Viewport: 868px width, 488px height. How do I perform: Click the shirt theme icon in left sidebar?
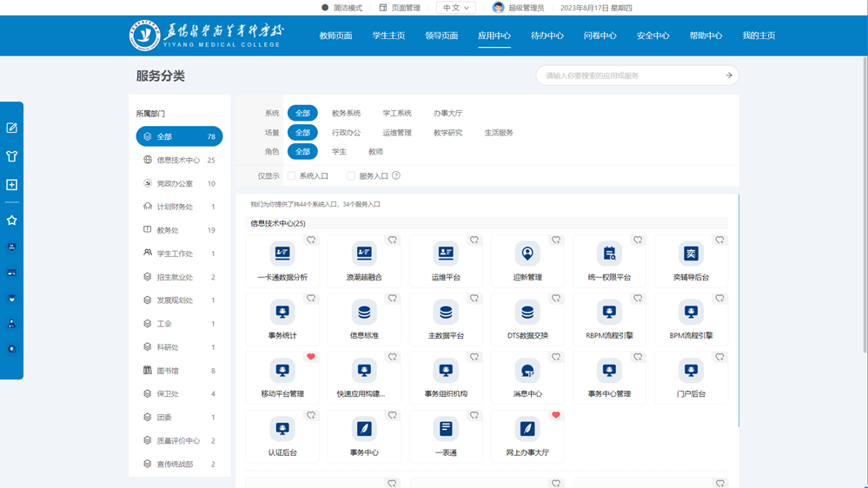point(11,156)
